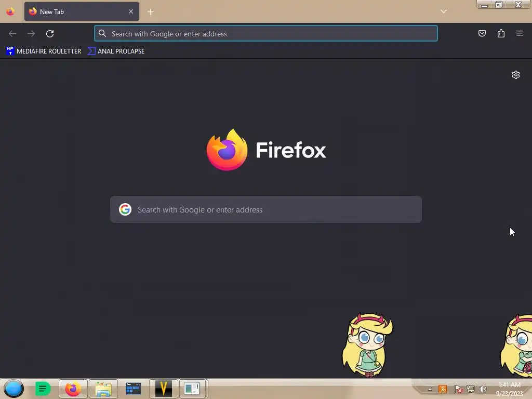
Task: Go back with the back arrow
Action: tap(12, 34)
